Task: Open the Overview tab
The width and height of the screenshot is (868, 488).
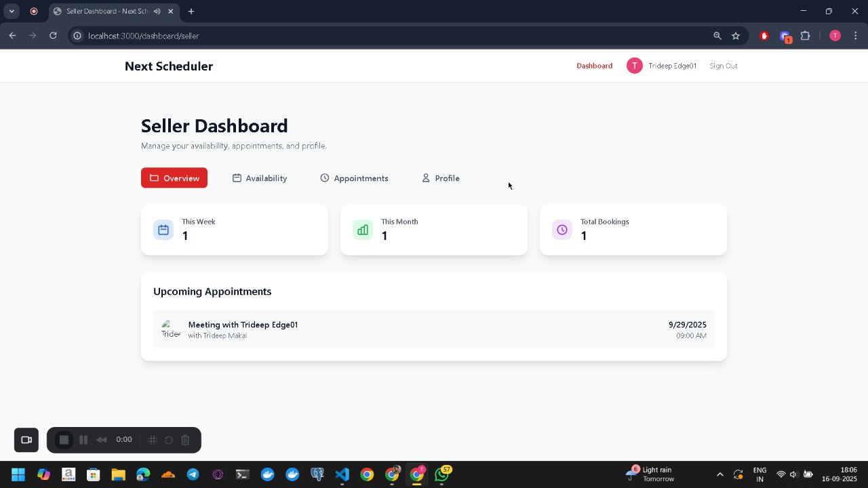Action: pos(174,178)
